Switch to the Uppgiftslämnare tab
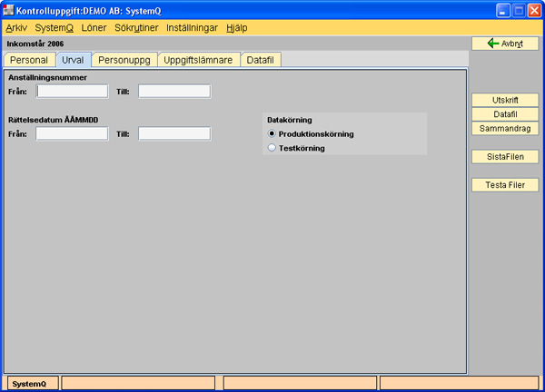This screenshot has height=392, width=545. point(198,60)
